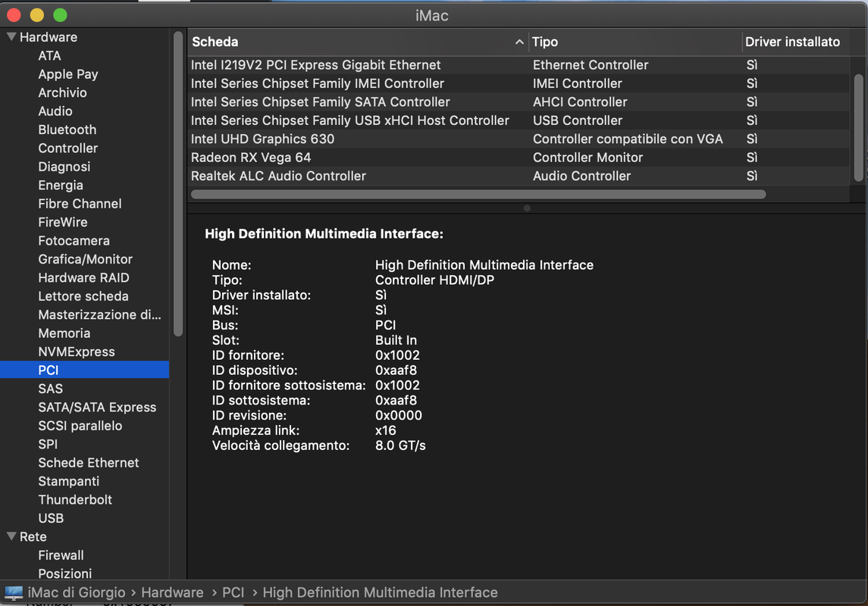Viewport: 868px width, 606px height.
Task: Select ATA in the sidebar
Action: coord(49,56)
